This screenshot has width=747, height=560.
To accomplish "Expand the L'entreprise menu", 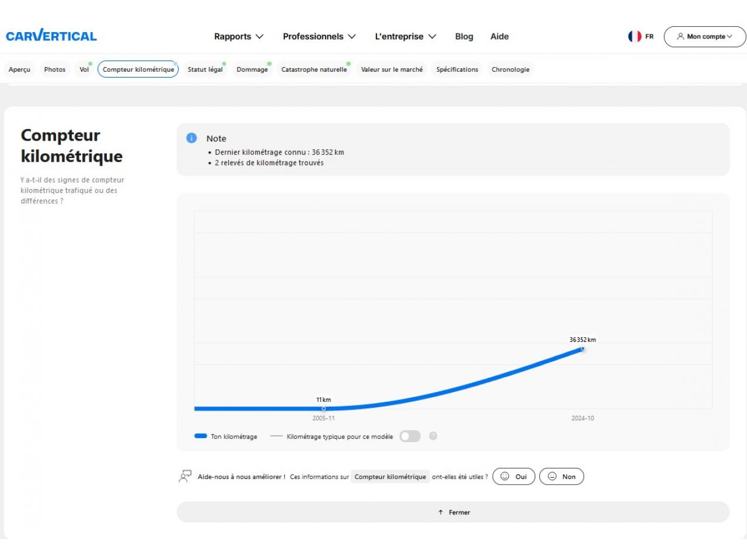I will click(x=405, y=36).
